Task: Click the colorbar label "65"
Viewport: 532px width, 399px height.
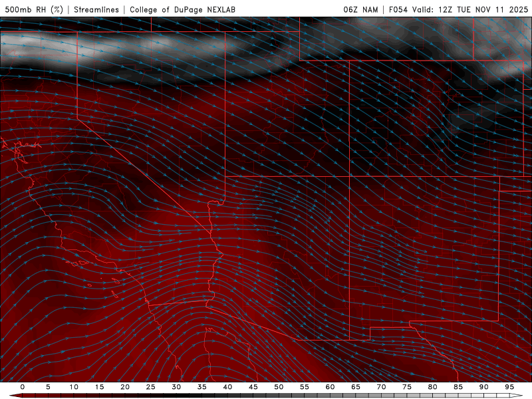Action: coord(356,387)
